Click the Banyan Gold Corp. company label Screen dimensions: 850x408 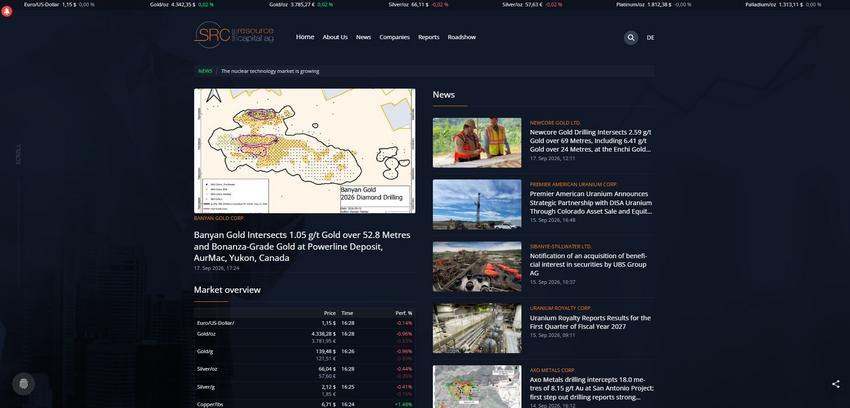218,218
